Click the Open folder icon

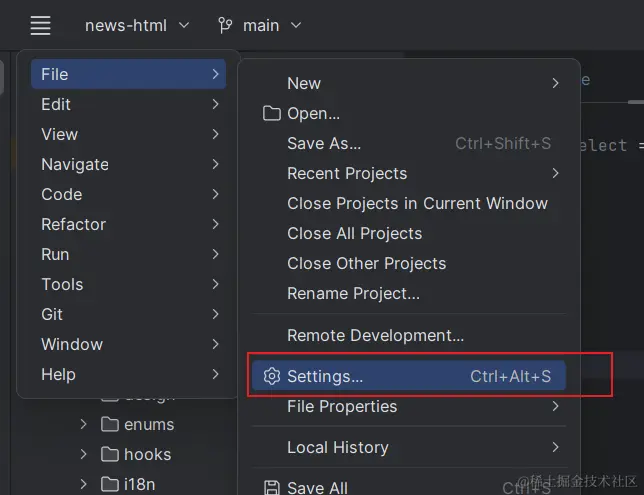point(271,113)
